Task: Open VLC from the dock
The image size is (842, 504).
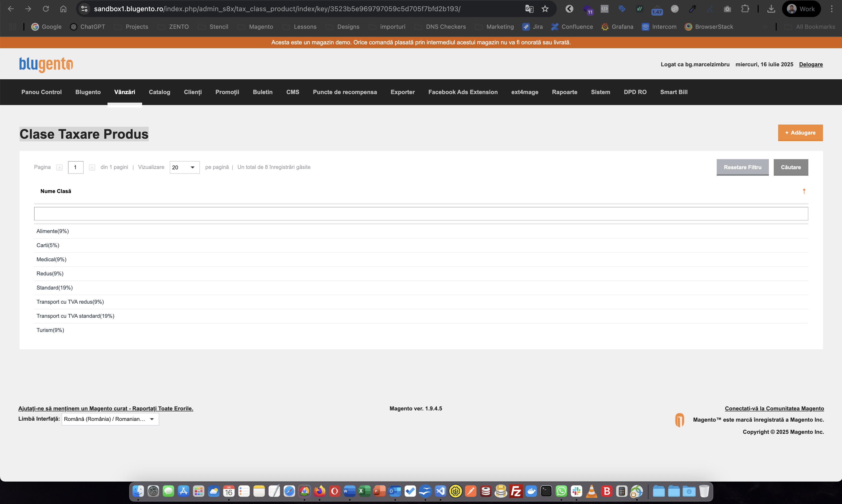Action: [591, 491]
